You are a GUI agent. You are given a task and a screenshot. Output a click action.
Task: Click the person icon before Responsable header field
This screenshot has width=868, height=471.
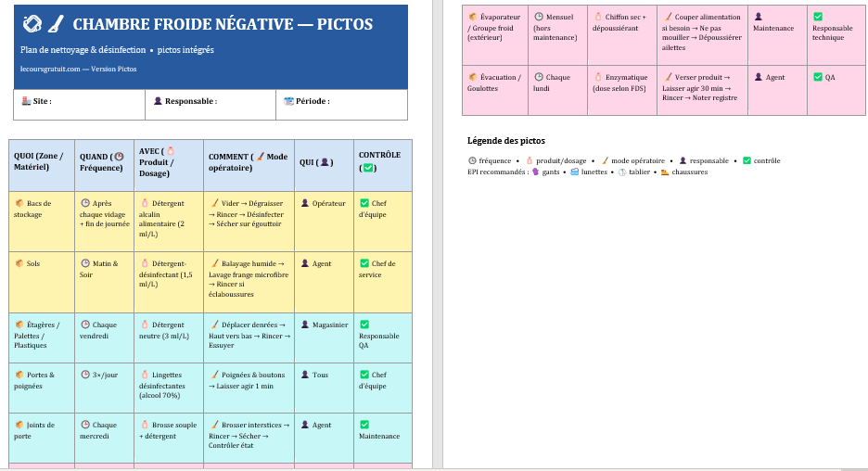coord(158,101)
